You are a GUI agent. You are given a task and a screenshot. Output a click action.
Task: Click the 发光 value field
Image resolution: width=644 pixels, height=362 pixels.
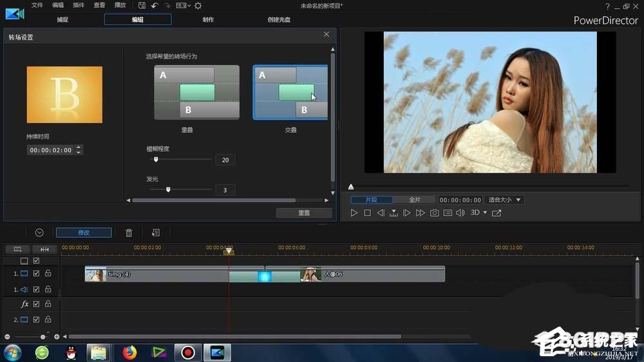225,190
